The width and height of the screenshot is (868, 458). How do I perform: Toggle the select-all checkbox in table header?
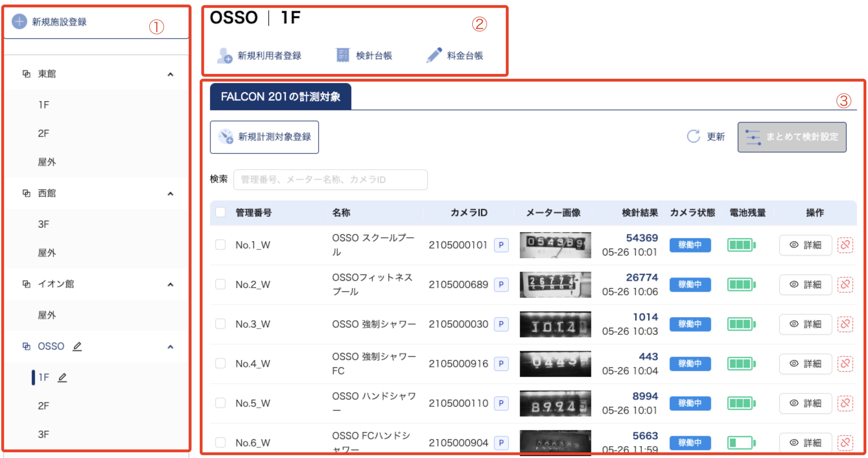[x=220, y=212]
